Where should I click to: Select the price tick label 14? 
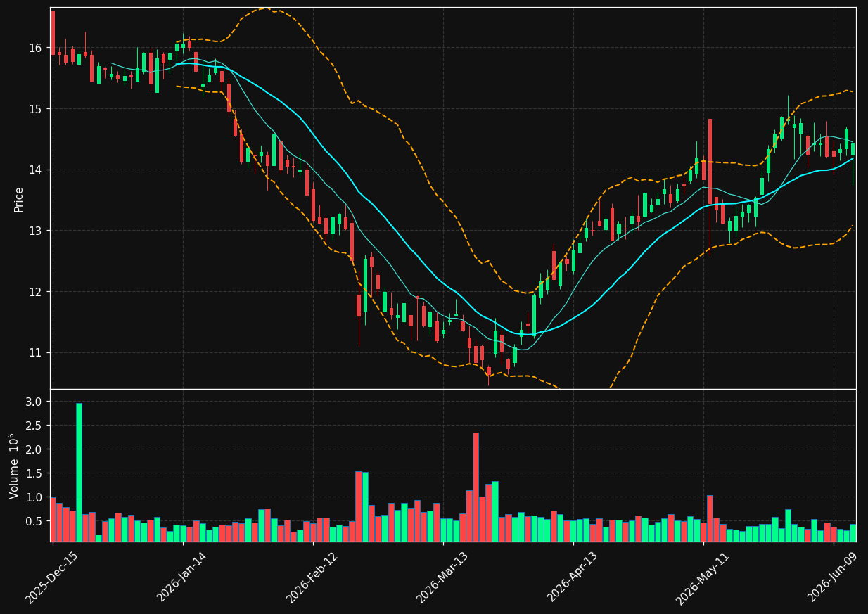click(x=37, y=170)
